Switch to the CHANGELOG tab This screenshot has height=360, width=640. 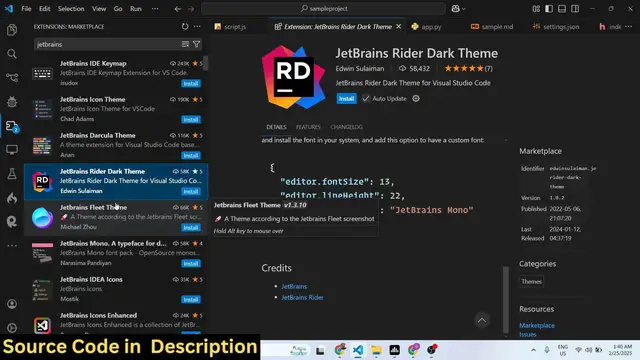[347, 127]
